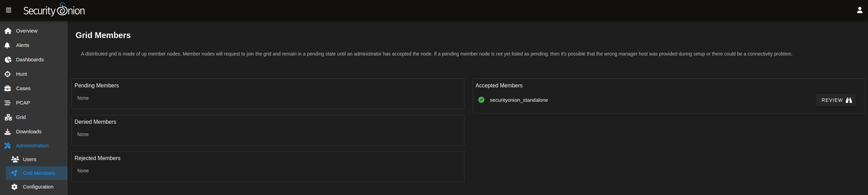Viewport: 868px width, 195px height.
Task: Click the binoculars icon on Review
Action: tap(849, 100)
